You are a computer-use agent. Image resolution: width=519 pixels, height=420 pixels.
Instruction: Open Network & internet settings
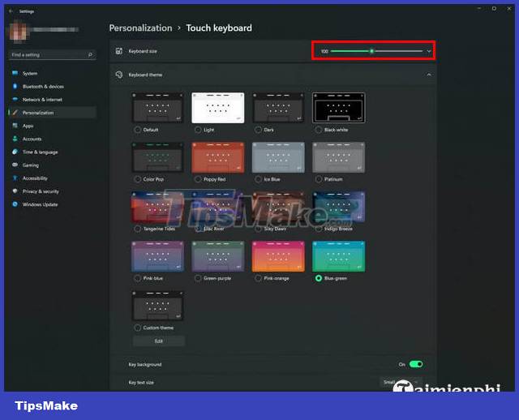click(x=53, y=100)
